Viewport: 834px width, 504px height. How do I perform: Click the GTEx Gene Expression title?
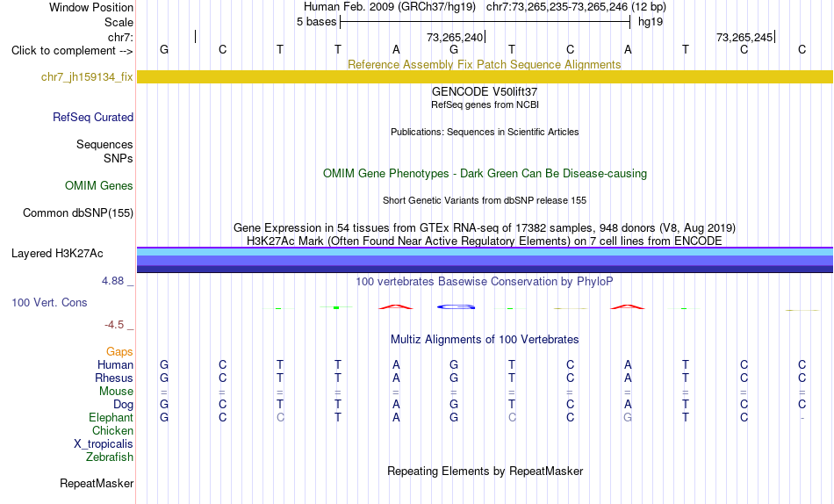click(x=485, y=227)
